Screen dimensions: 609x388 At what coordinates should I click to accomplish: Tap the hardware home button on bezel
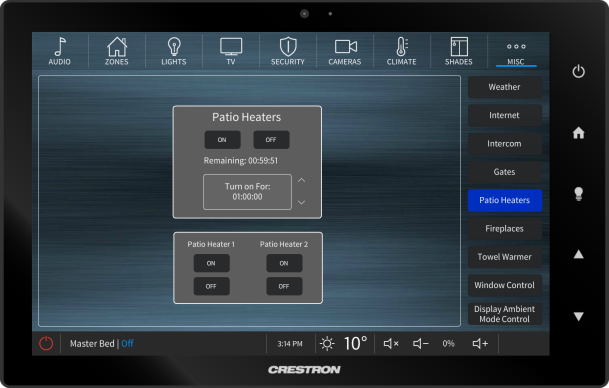578,133
